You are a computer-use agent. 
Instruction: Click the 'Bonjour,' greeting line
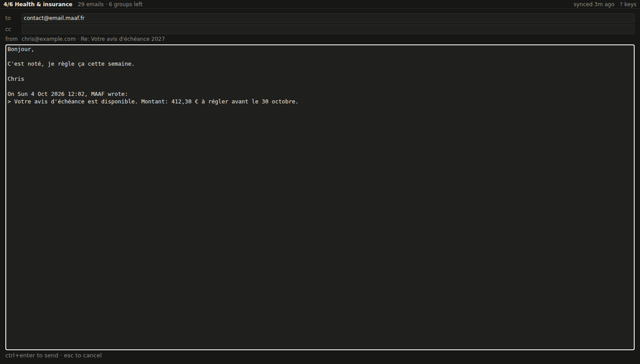[x=21, y=49]
